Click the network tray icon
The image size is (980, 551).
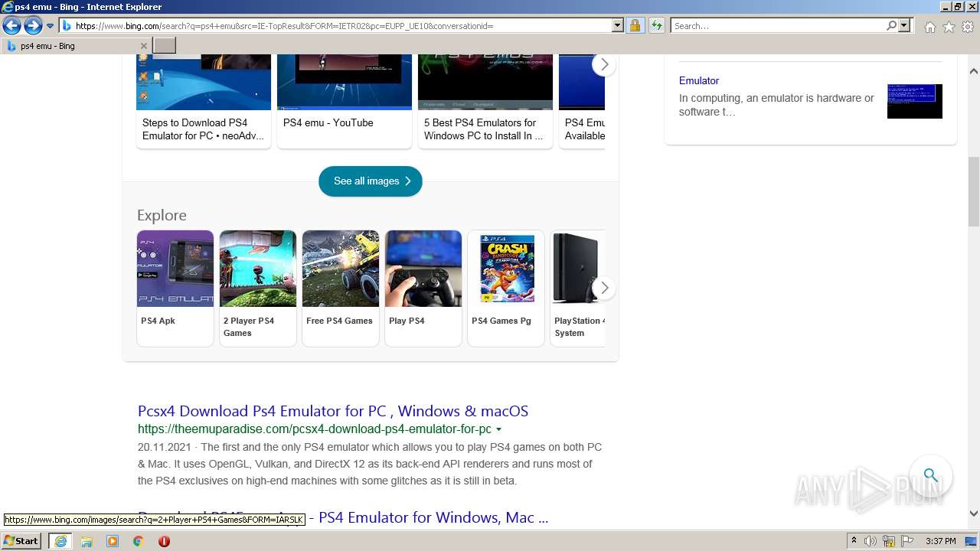pyautogui.click(x=889, y=541)
